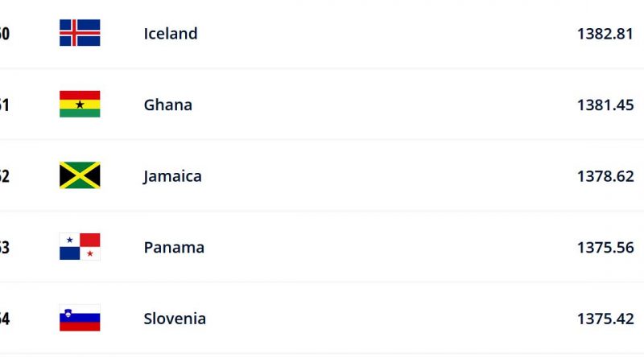Click the rank number beside Jamaica
The height and width of the screenshot is (358, 644).
coord(5,176)
